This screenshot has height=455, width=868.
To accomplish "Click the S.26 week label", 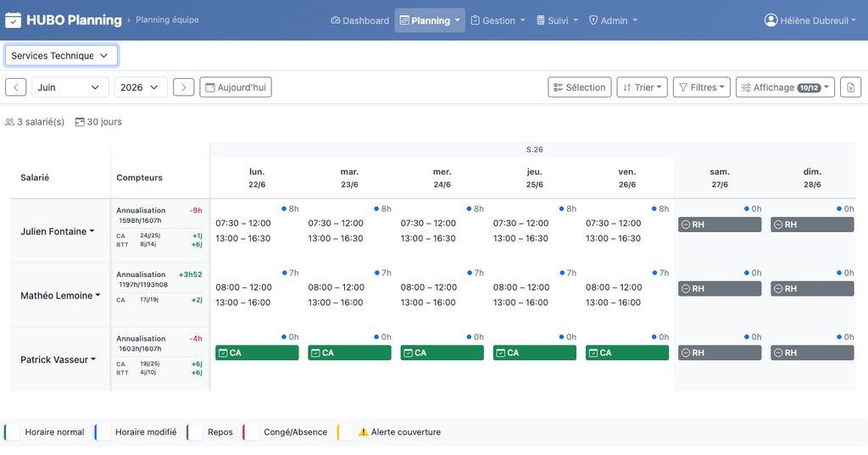I will pyautogui.click(x=534, y=149).
